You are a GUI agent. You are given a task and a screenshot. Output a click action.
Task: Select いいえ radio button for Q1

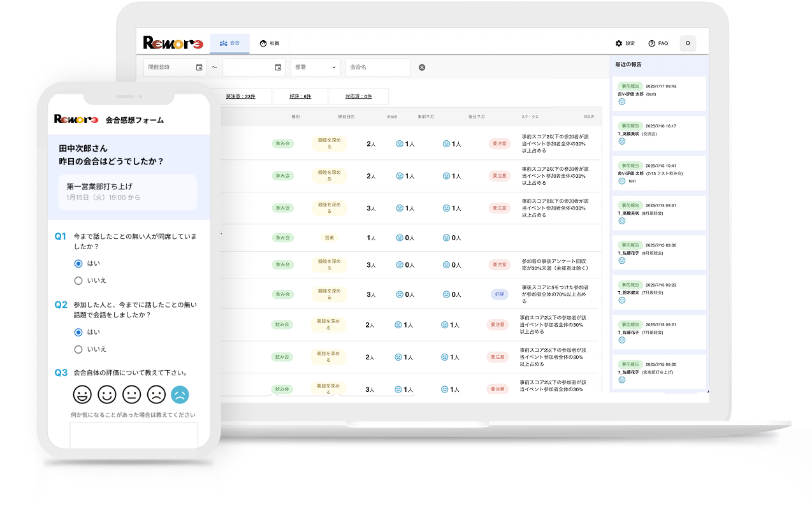click(x=78, y=280)
